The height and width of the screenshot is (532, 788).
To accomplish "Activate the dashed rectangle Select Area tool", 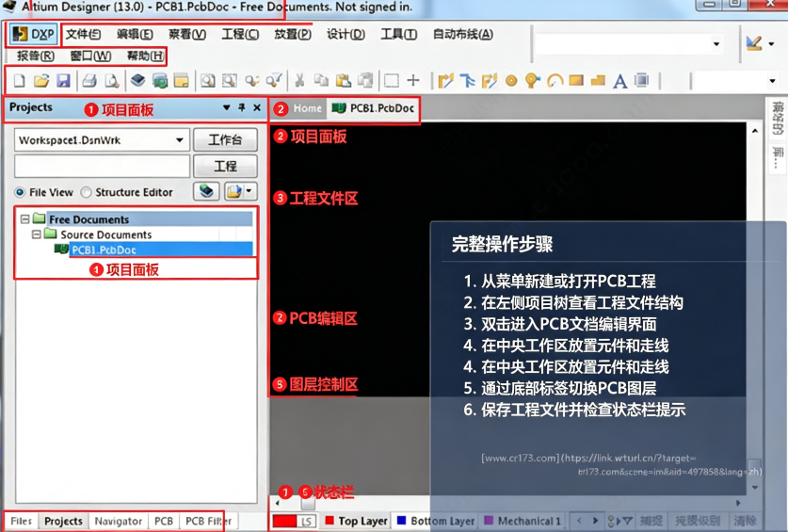I will (x=392, y=80).
